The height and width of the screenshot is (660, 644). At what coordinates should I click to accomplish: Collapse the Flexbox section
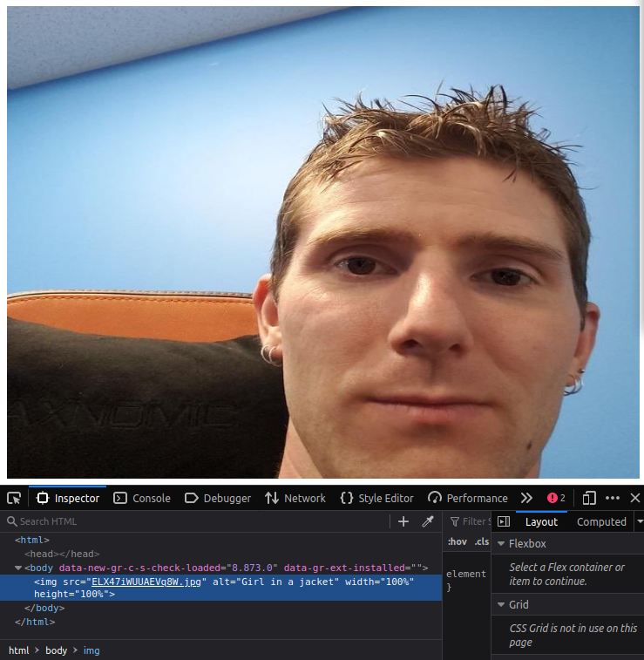pos(501,544)
